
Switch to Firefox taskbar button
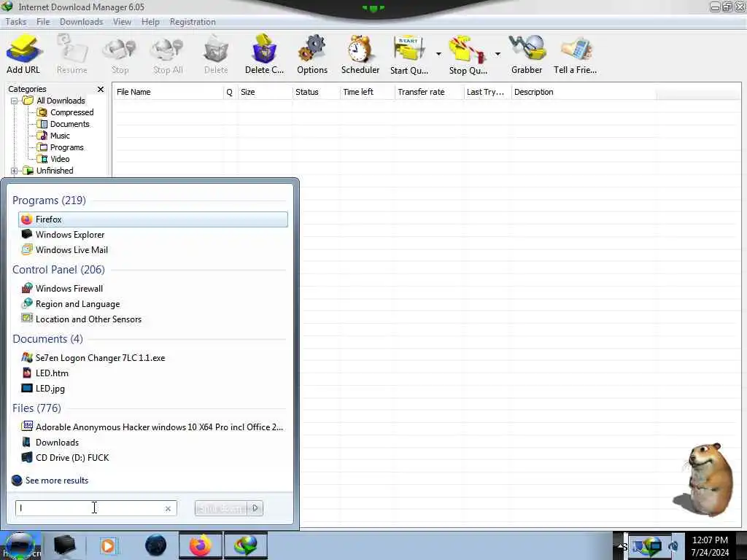click(x=200, y=545)
